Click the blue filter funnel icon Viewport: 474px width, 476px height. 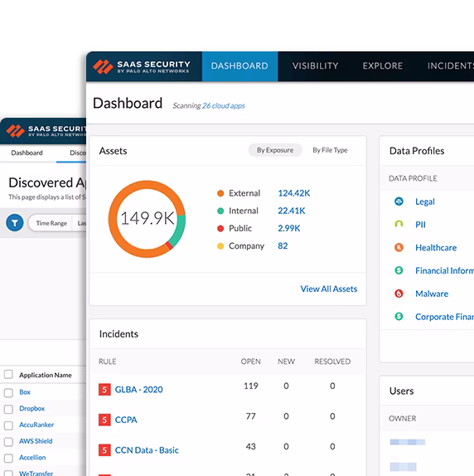[15, 223]
